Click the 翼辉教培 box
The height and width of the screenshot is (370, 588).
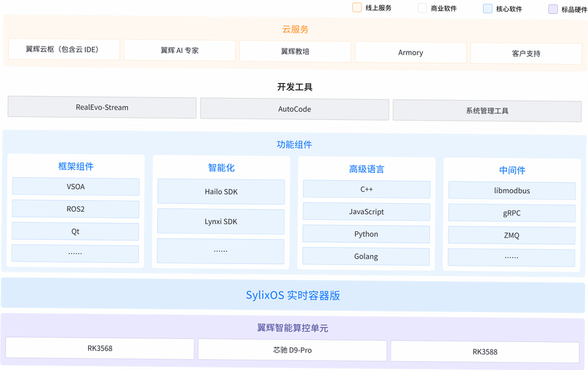pyautogui.click(x=295, y=51)
